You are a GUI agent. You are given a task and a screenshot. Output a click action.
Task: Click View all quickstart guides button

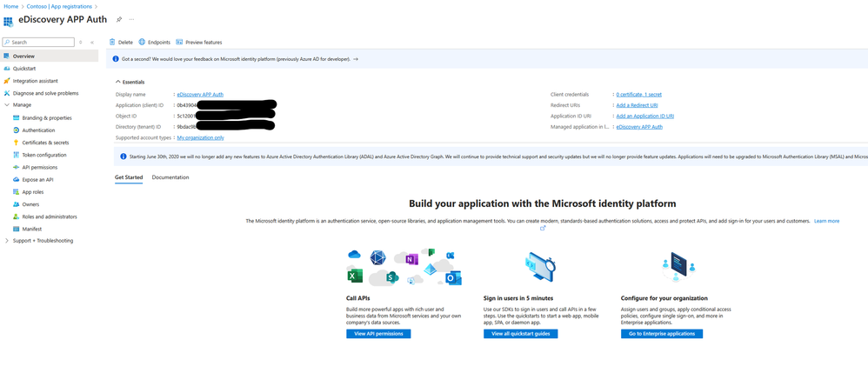(520, 334)
